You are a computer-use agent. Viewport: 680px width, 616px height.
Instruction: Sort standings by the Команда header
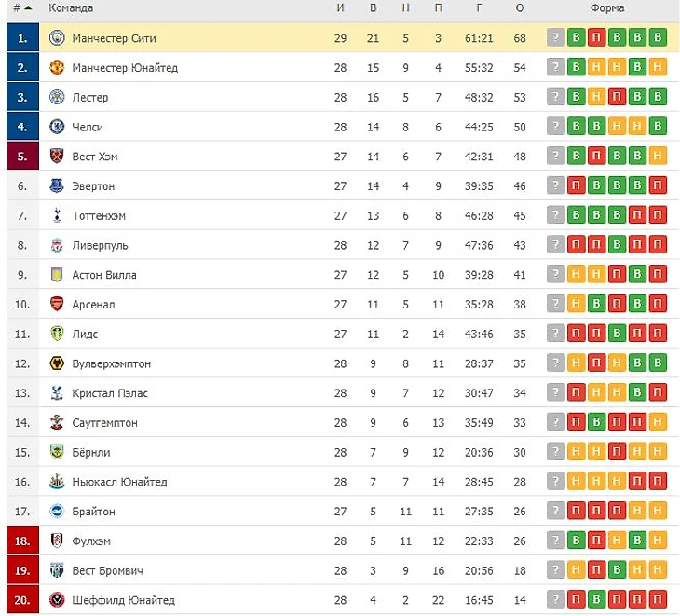click(x=71, y=8)
